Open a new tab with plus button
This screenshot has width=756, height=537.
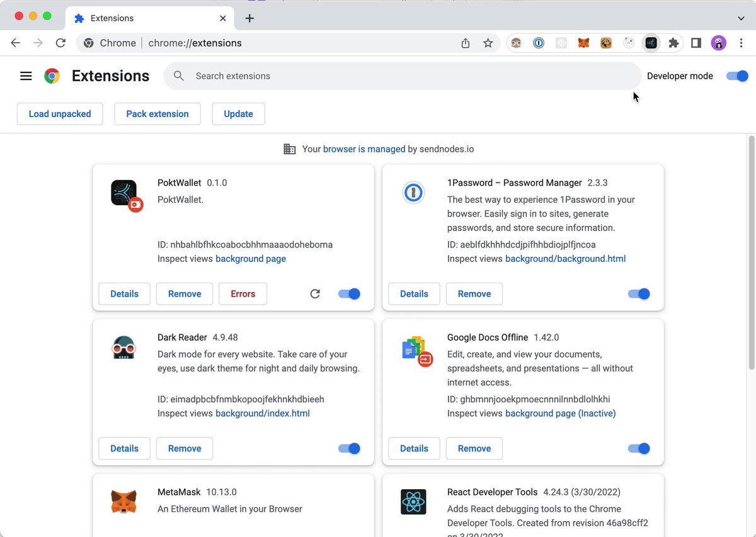click(249, 18)
